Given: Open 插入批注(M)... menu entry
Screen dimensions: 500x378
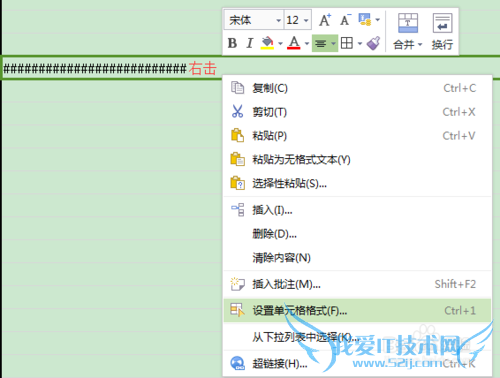Looking at the screenshot, I should tap(357, 284).
